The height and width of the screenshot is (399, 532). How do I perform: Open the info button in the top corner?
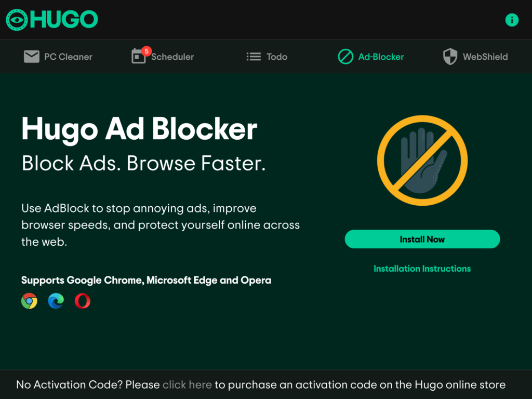click(x=512, y=20)
